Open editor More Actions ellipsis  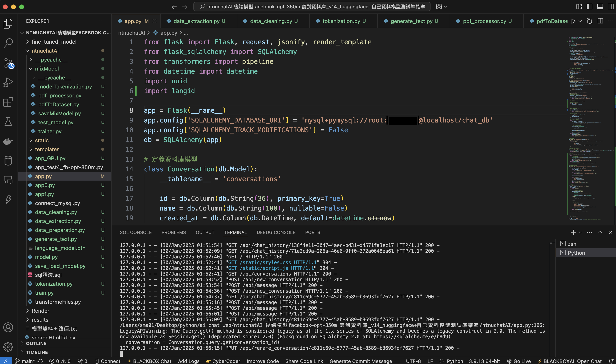pos(611,21)
